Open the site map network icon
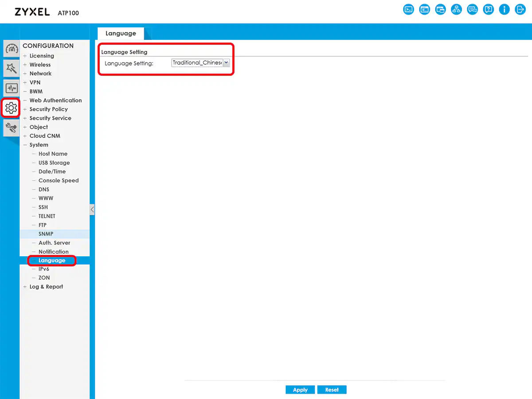532x399 pixels. pyautogui.click(x=456, y=9)
